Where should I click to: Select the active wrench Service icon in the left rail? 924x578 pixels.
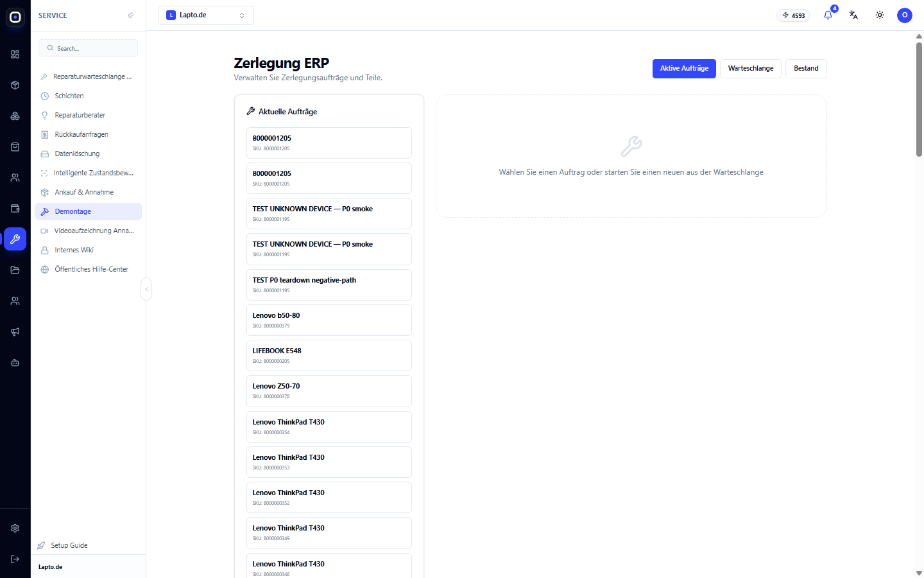click(x=15, y=239)
